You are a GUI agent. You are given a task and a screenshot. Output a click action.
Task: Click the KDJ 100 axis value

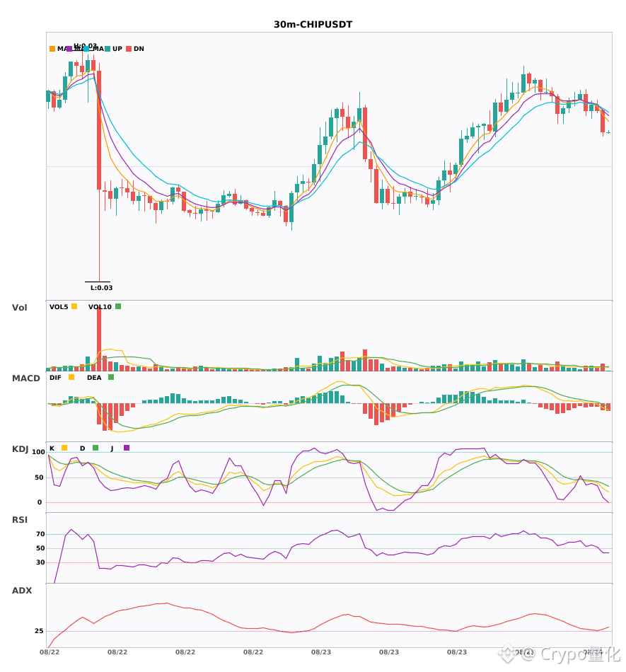coord(39,452)
